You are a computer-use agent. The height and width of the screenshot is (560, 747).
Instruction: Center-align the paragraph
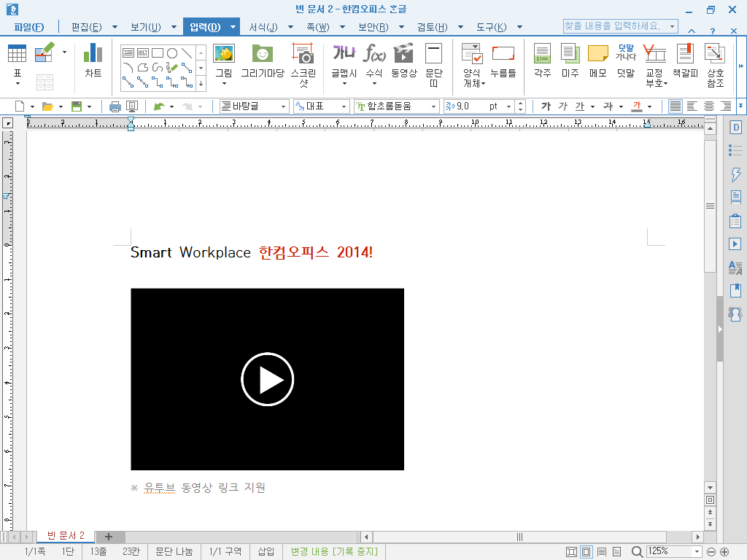(x=709, y=106)
